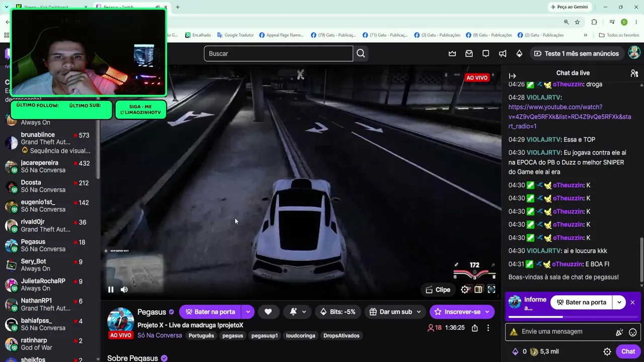Mute the stream player volume
Viewport: 644px width, 362px height.
(x=124, y=289)
